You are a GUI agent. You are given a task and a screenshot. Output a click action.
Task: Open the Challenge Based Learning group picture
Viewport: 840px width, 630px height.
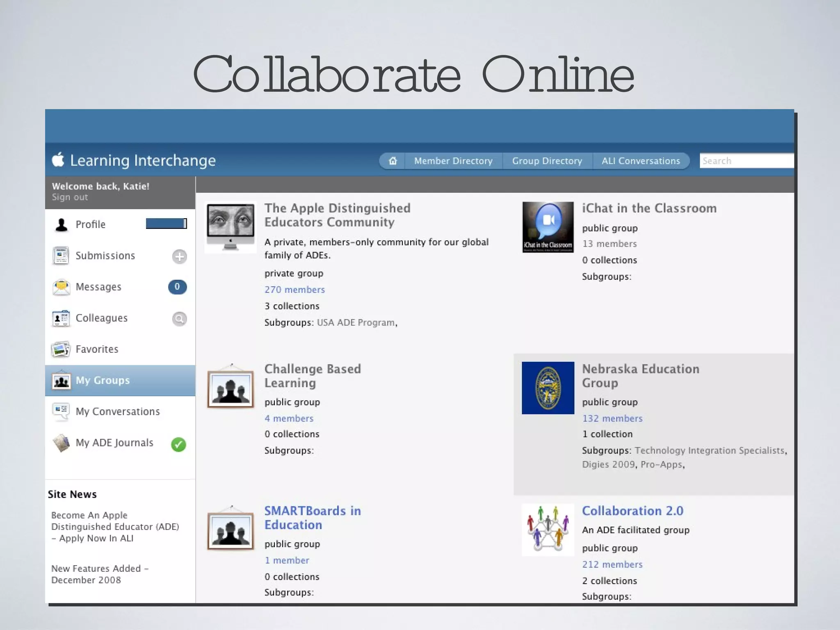coord(231,386)
